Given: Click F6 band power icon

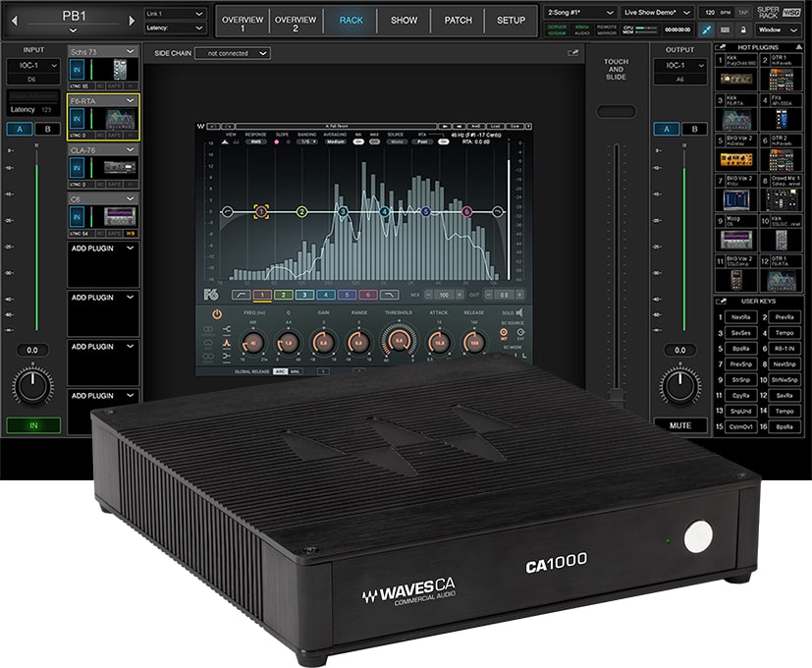Looking at the screenshot, I should (217, 314).
